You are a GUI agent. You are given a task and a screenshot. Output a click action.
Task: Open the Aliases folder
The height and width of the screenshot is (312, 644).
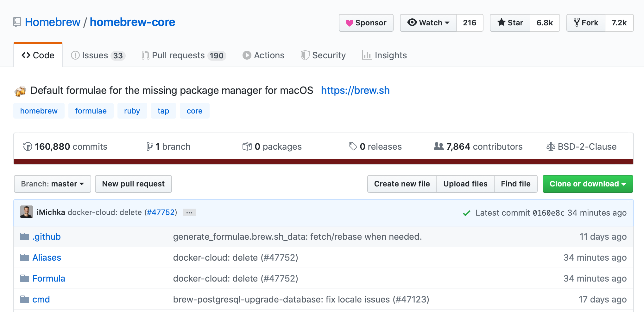[47, 257]
